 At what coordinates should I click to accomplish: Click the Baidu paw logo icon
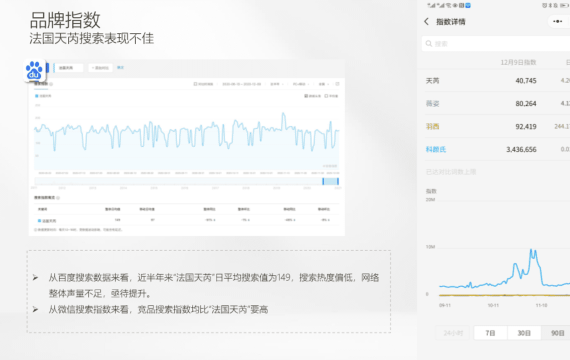[x=34, y=70]
